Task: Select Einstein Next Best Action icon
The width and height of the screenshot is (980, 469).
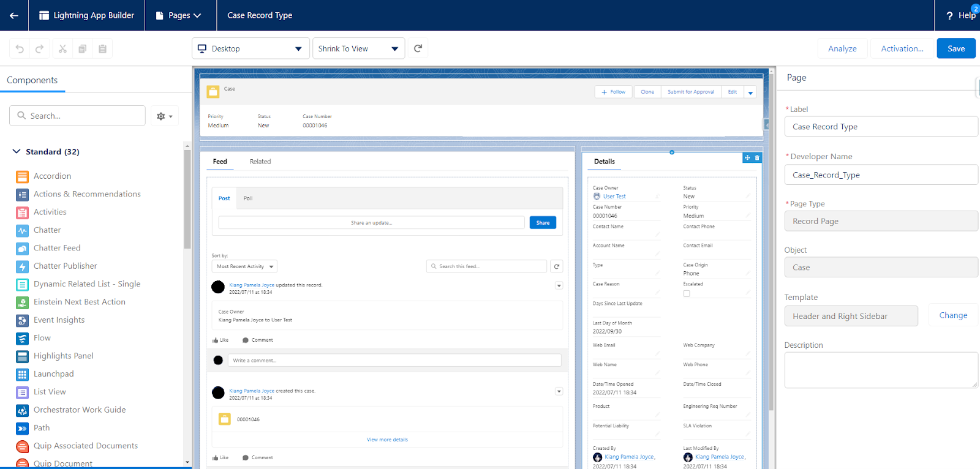Action: [x=23, y=302]
